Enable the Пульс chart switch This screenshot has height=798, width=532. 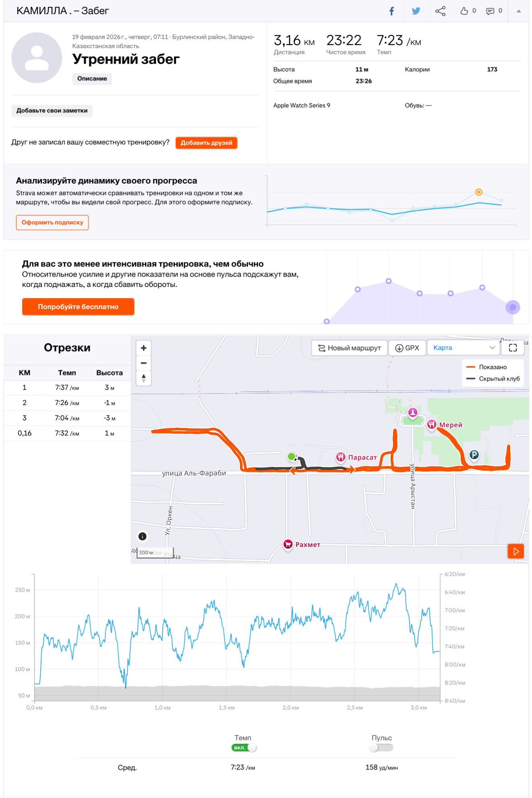[381, 748]
